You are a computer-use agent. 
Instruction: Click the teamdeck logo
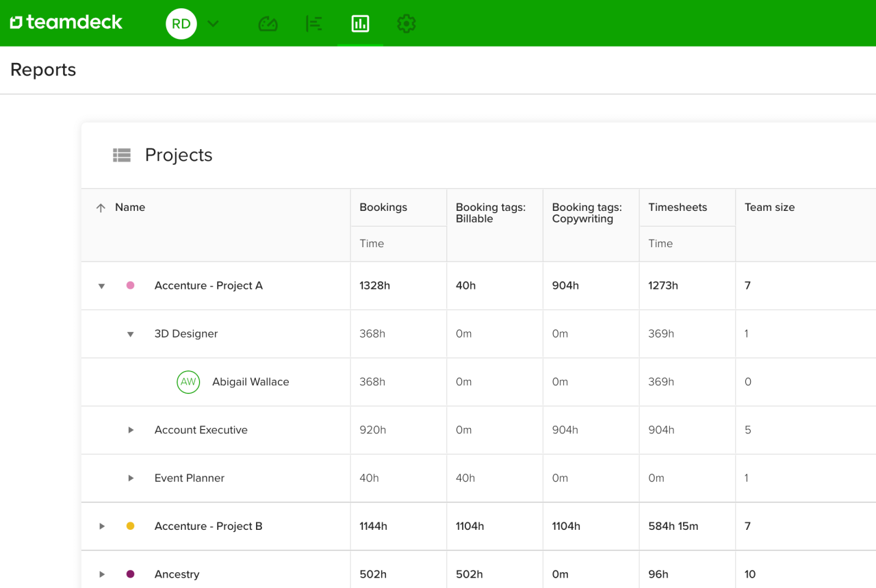pos(66,22)
